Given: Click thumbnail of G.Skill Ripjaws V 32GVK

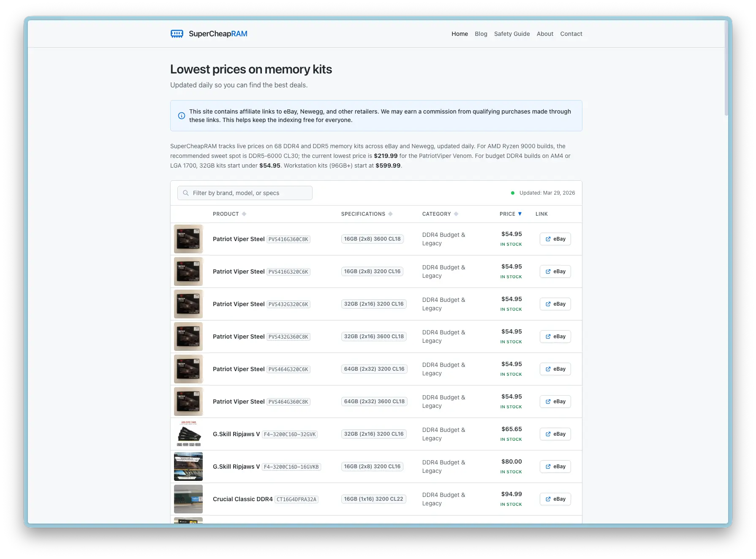Looking at the screenshot, I should point(188,434).
